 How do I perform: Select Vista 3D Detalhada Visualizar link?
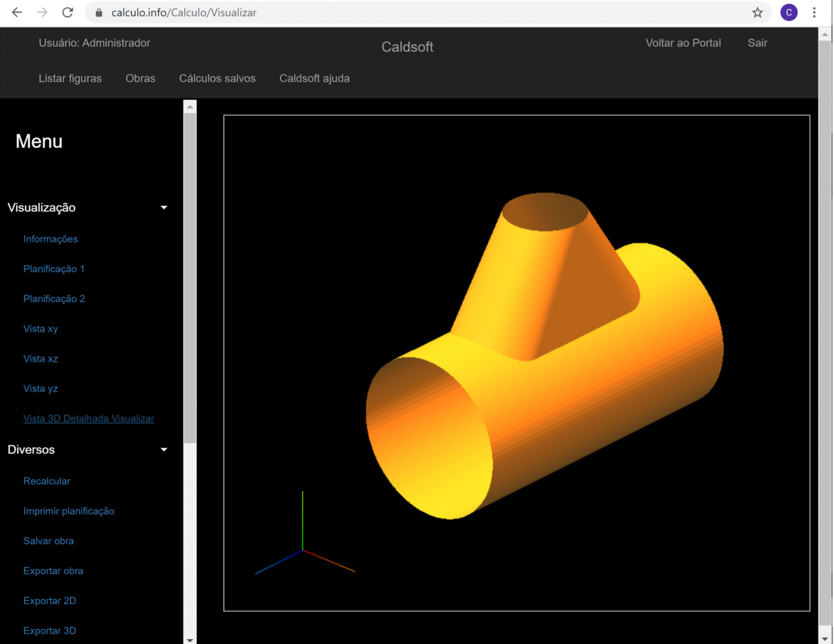point(89,419)
